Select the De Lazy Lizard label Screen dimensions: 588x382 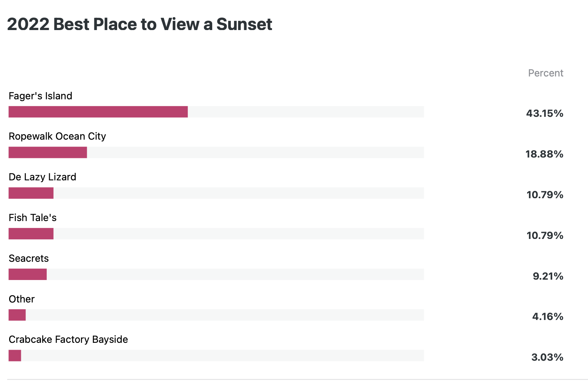pyautogui.click(x=43, y=177)
